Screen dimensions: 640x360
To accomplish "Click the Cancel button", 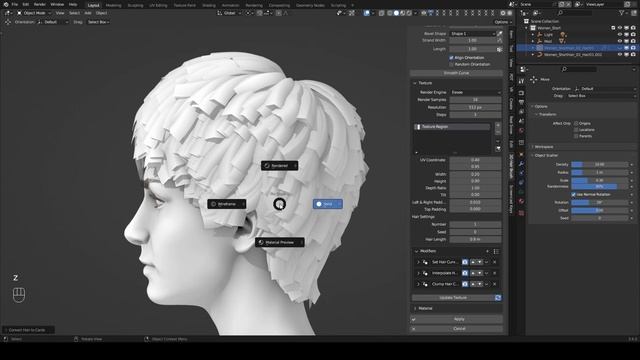I will (x=456, y=329).
